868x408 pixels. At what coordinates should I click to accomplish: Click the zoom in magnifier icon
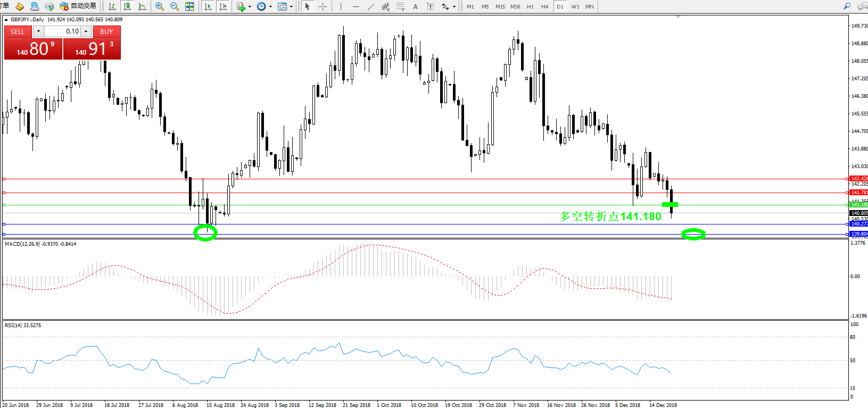coord(159,6)
